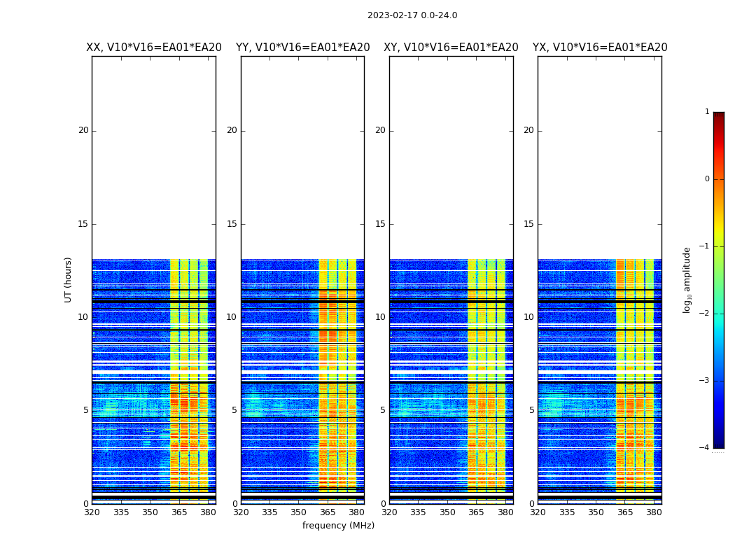Screen dimensions: 735x560
Task: Click the red top of the colorbar
Action: (718, 119)
